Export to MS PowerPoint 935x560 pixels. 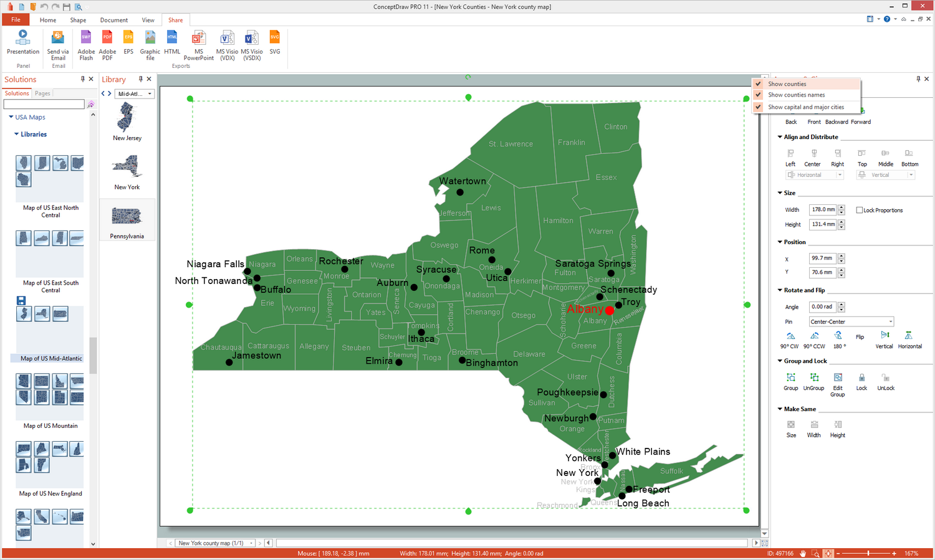tap(199, 45)
